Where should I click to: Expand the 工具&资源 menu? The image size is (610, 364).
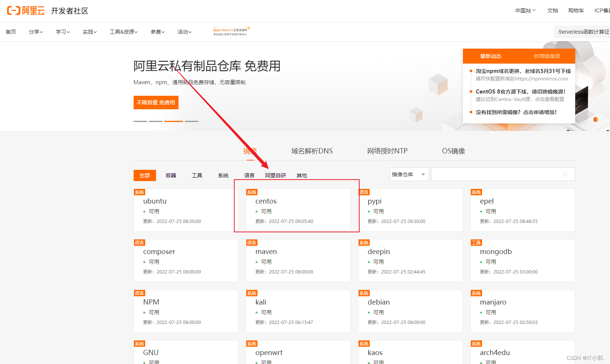pos(124,32)
